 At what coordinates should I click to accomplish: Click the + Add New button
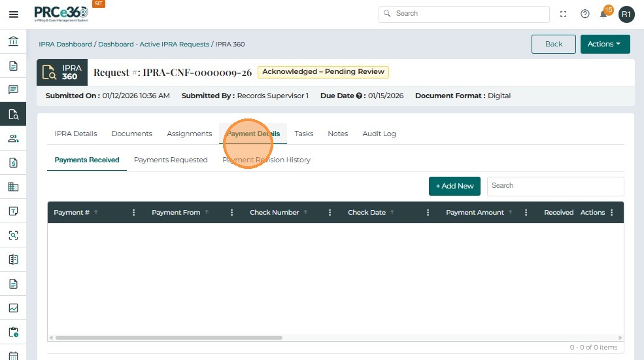pyautogui.click(x=454, y=186)
